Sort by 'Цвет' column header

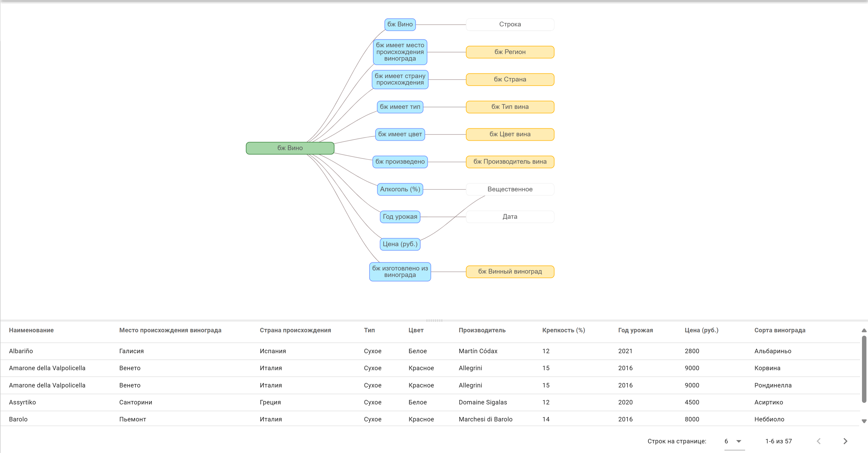[x=416, y=330]
